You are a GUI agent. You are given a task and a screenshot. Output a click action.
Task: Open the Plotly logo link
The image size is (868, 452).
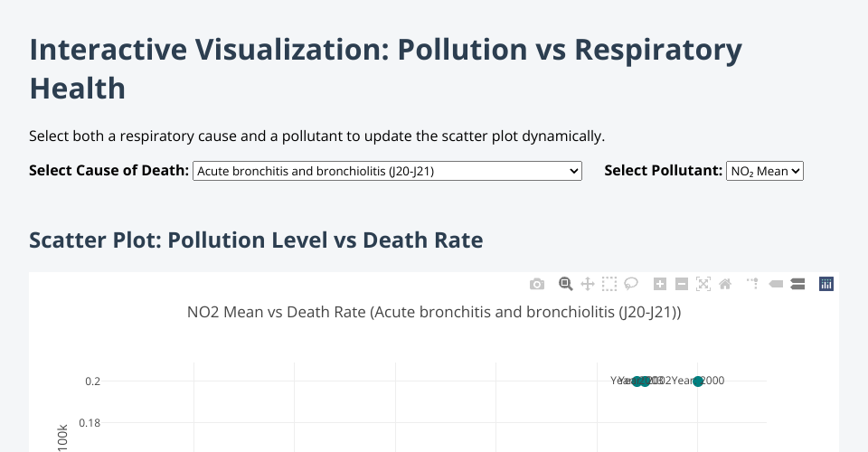click(826, 284)
